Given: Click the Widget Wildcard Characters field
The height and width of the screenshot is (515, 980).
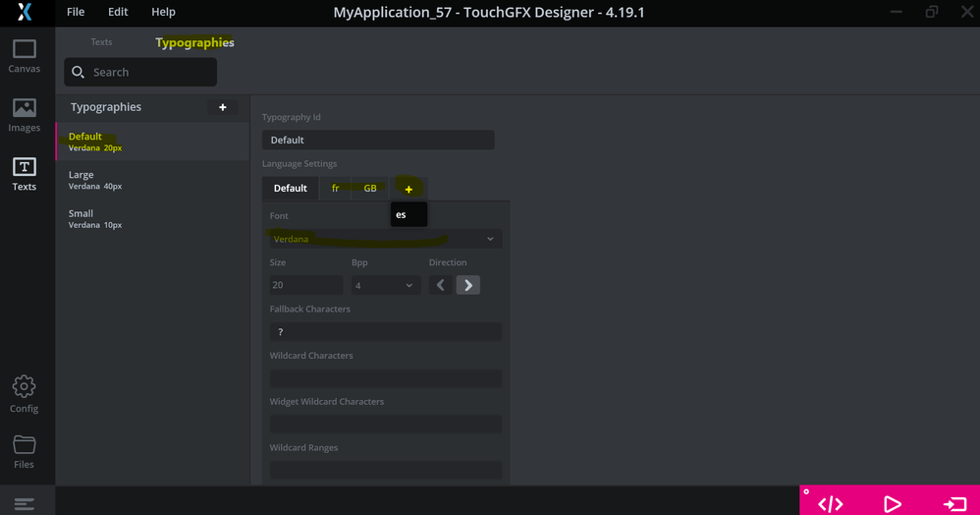Looking at the screenshot, I should pos(386,425).
